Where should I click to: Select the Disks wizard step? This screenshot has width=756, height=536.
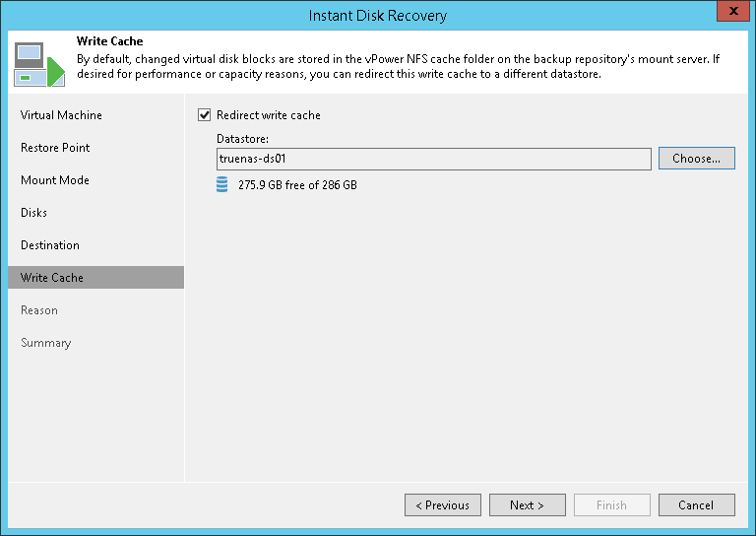(x=34, y=213)
